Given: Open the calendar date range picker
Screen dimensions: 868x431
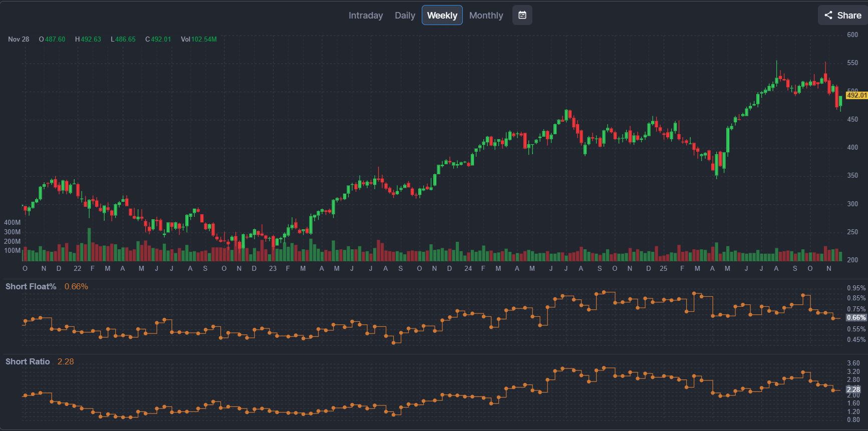Looking at the screenshot, I should 522,15.
